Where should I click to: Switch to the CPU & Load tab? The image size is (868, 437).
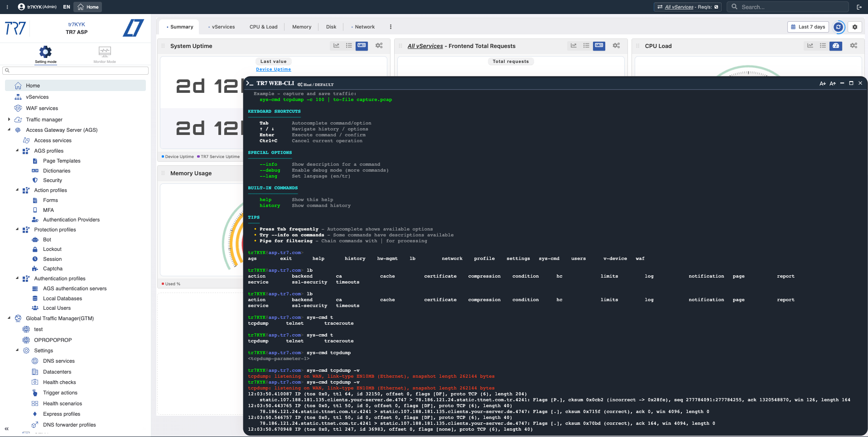[263, 27]
